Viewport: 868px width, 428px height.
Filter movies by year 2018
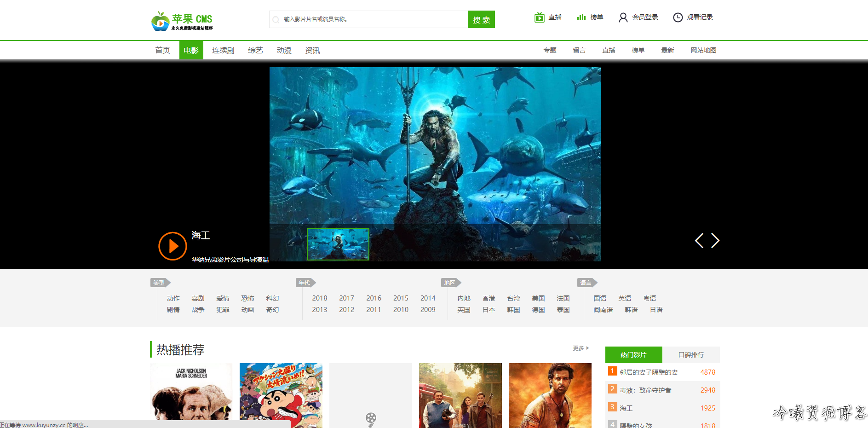tap(320, 298)
